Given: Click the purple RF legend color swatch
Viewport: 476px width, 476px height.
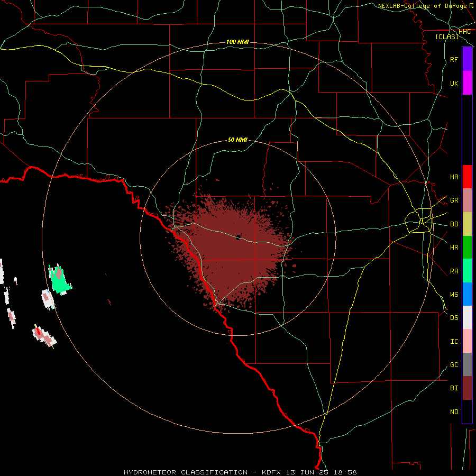Looking at the screenshot, I should [467, 59].
